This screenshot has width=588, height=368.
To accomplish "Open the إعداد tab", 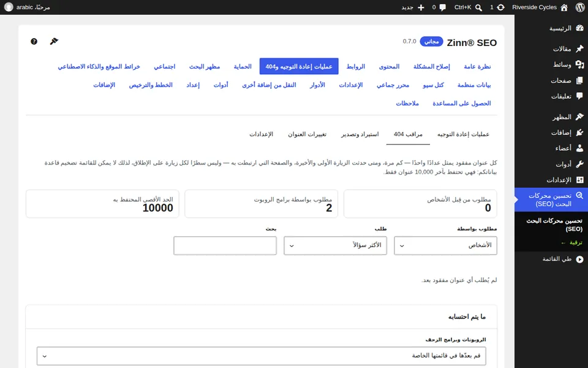I will point(193,85).
